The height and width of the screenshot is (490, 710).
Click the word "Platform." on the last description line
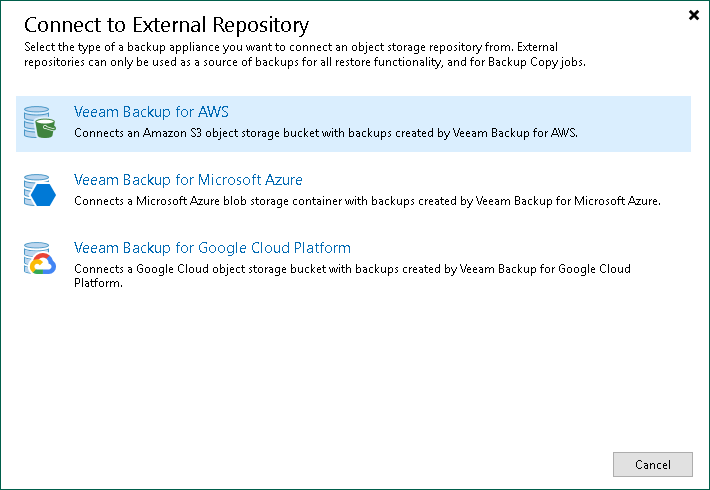(x=98, y=283)
